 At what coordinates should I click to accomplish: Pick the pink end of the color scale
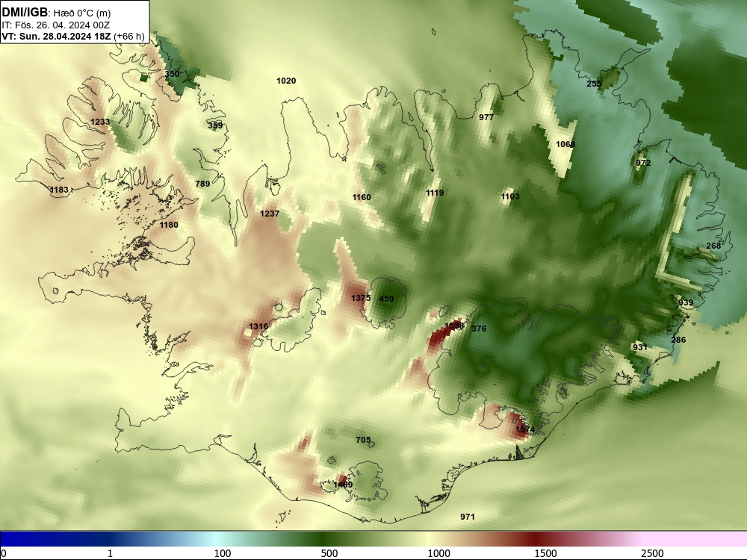coord(695,538)
